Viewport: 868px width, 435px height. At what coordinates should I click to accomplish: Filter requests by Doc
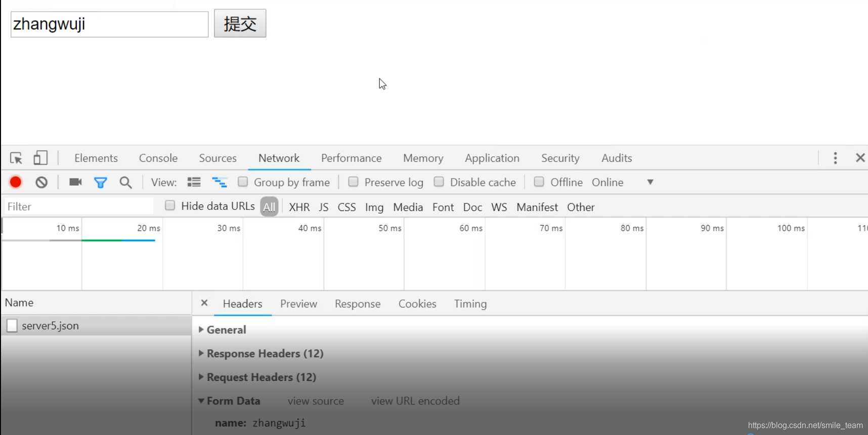[x=472, y=207]
